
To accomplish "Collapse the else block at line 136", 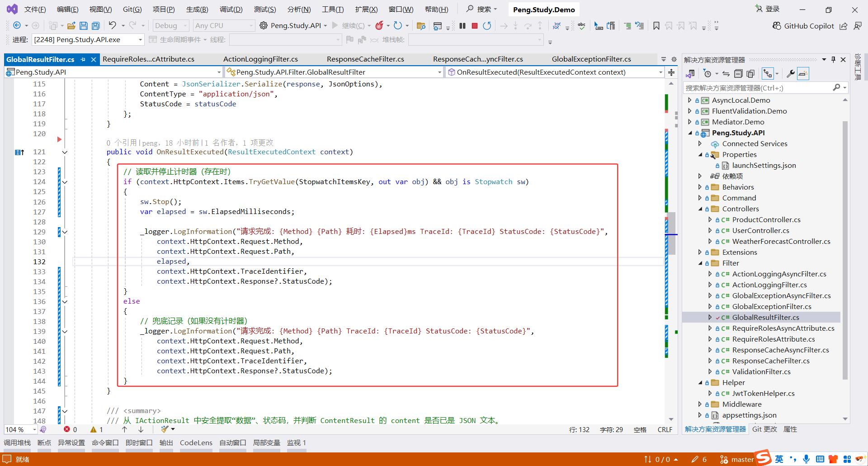I will [x=65, y=301].
